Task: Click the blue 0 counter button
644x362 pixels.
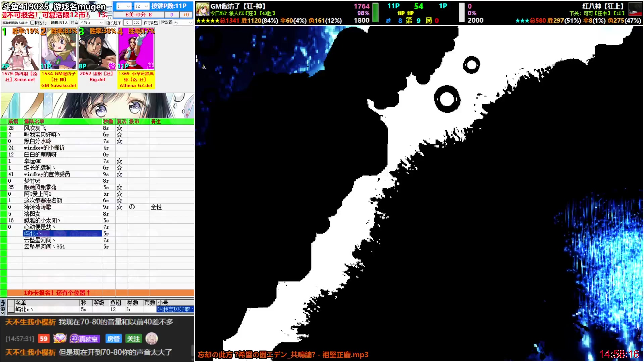Action: 172,15
